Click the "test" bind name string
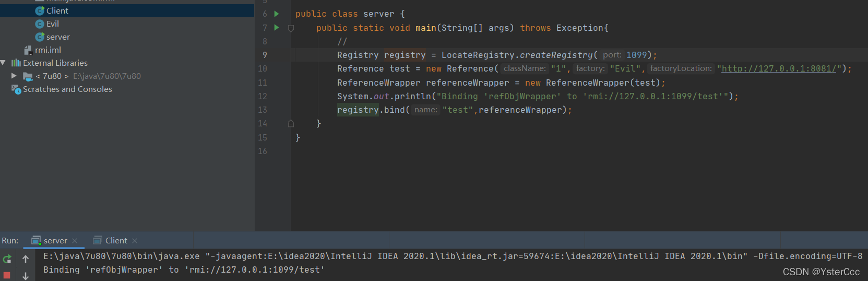This screenshot has width=868, height=281. 458,110
